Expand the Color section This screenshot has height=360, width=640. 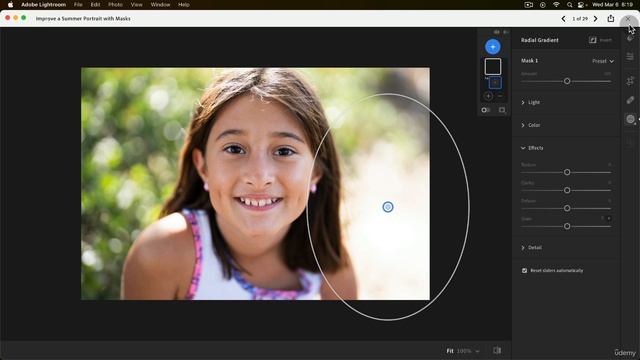coord(531,125)
